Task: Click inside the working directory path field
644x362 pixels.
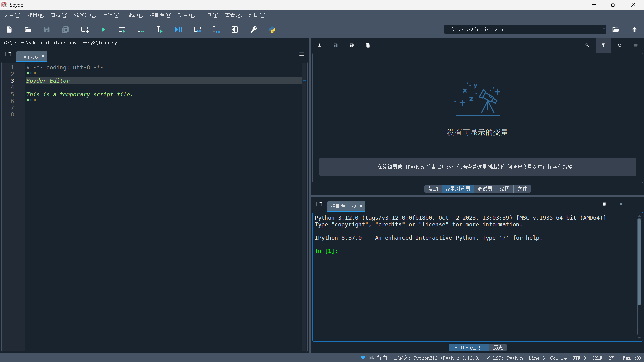Action: click(520, 29)
